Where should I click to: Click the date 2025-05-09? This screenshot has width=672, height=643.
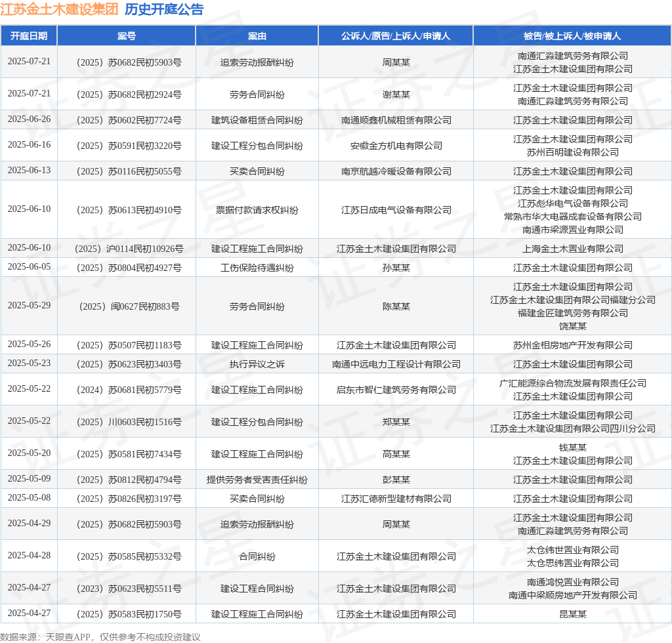[x=29, y=478]
